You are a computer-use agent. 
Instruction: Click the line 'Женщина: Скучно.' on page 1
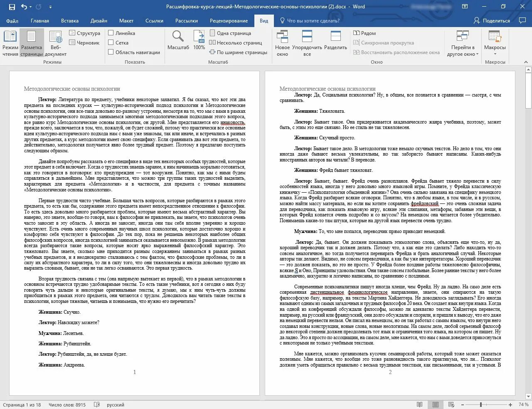[59, 312]
